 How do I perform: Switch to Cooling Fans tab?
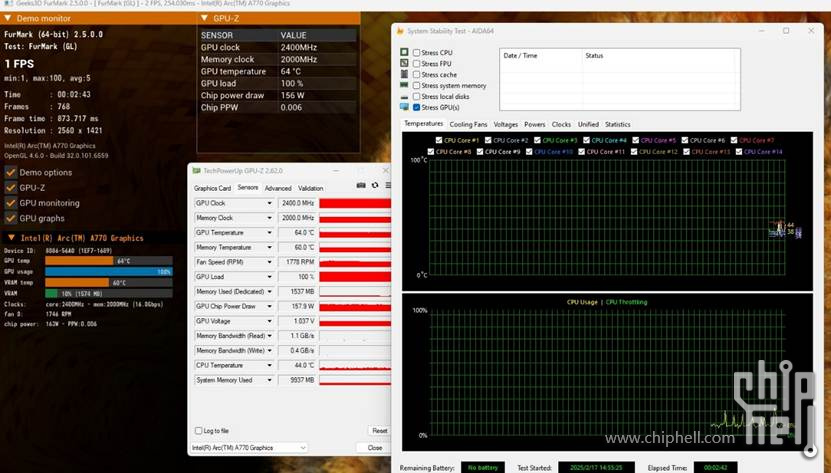[468, 125]
